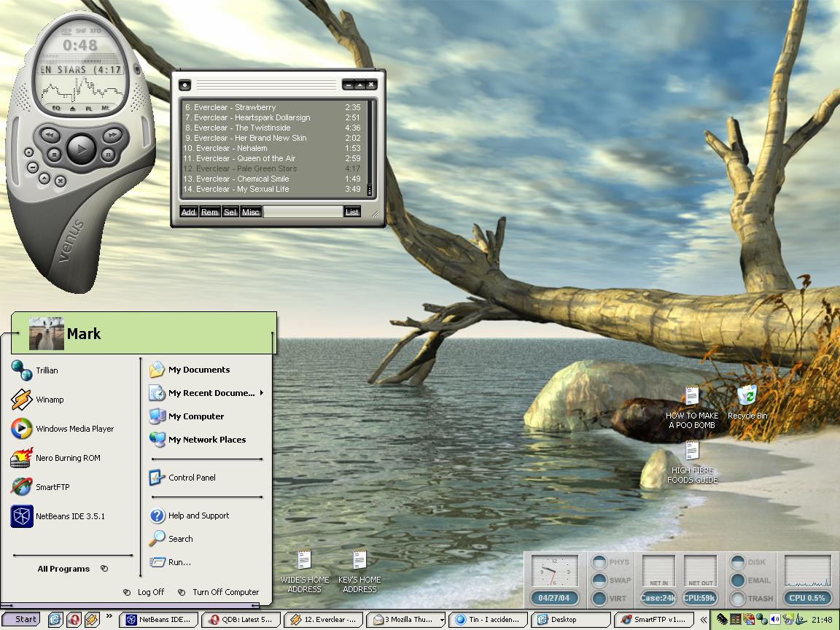Screen dimensions: 840x630
Task: Open Control Panel from Start menu
Action: tap(192, 478)
